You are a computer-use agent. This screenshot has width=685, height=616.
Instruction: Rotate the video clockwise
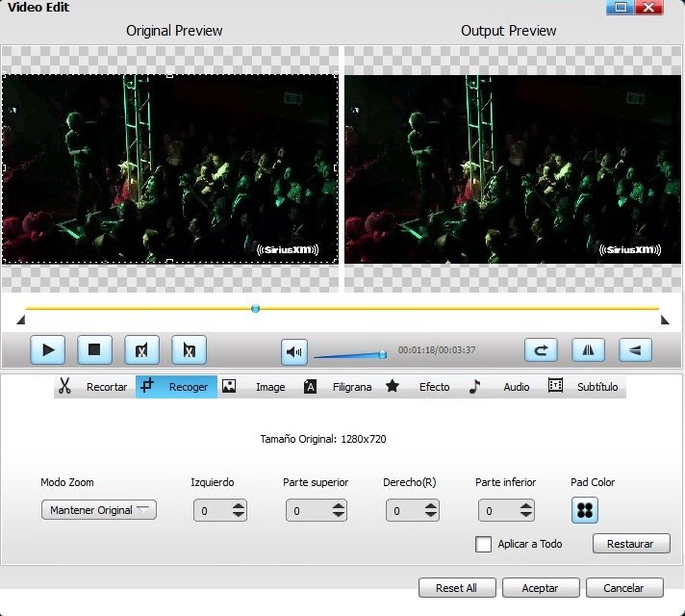coord(541,349)
